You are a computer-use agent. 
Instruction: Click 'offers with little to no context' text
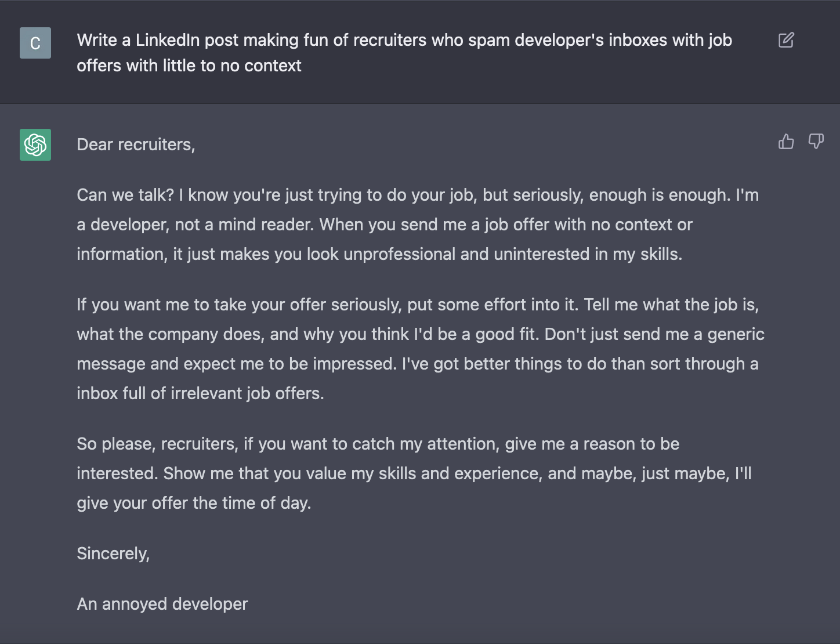[189, 66]
